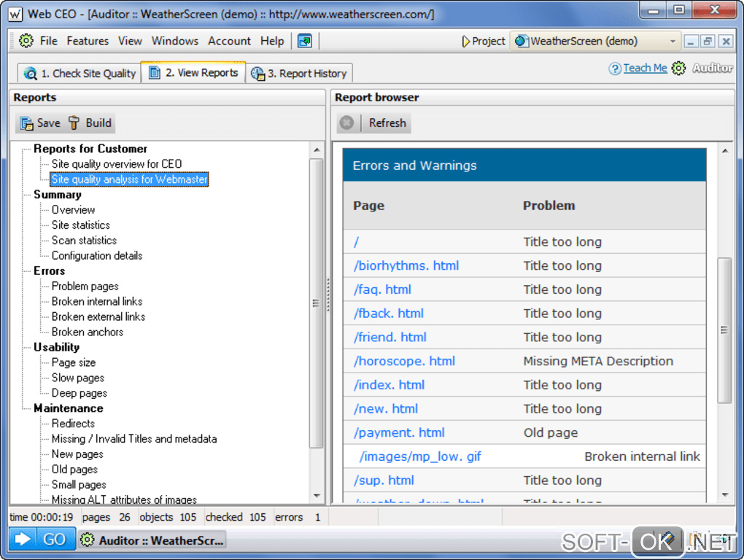Open the /fback.html page link
This screenshot has width=744, height=560.
tap(389, 314)
